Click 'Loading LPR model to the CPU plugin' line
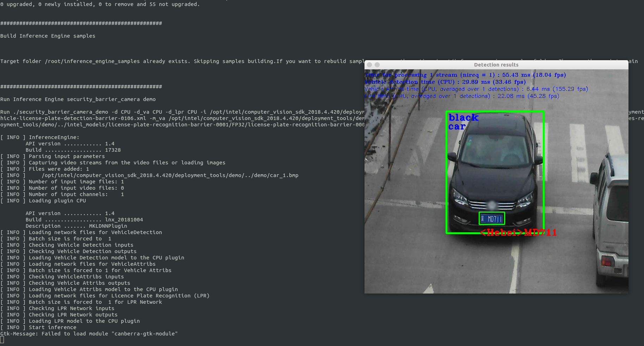644x346 pixels. [70, 321]
